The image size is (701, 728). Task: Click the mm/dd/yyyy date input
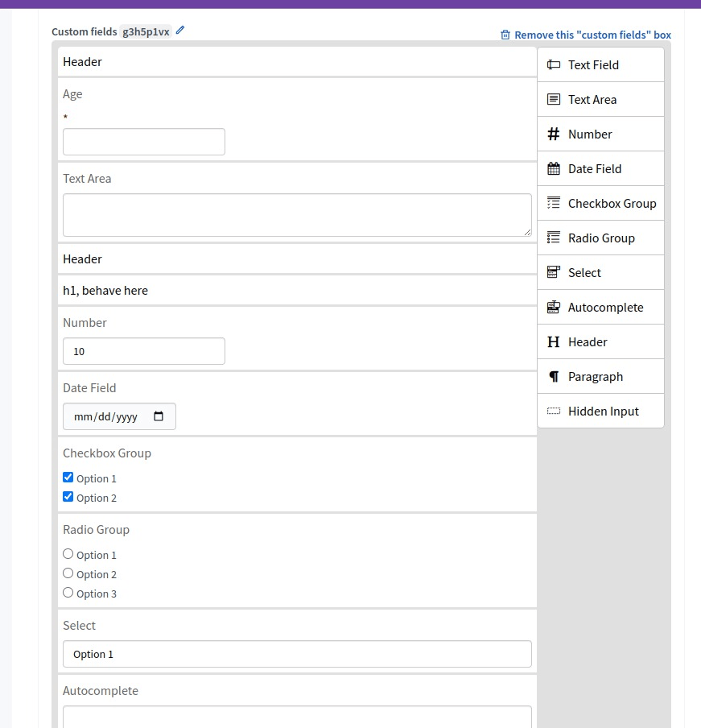[x=119, y=416]
